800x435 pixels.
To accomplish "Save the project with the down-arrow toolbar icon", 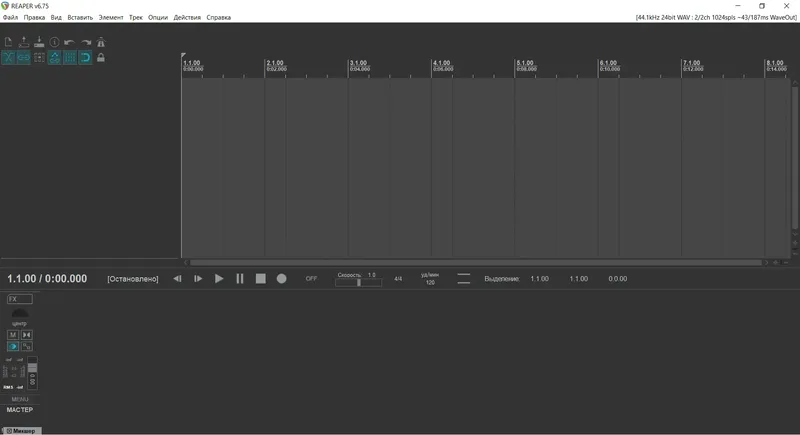I will [x=39, y=42].
